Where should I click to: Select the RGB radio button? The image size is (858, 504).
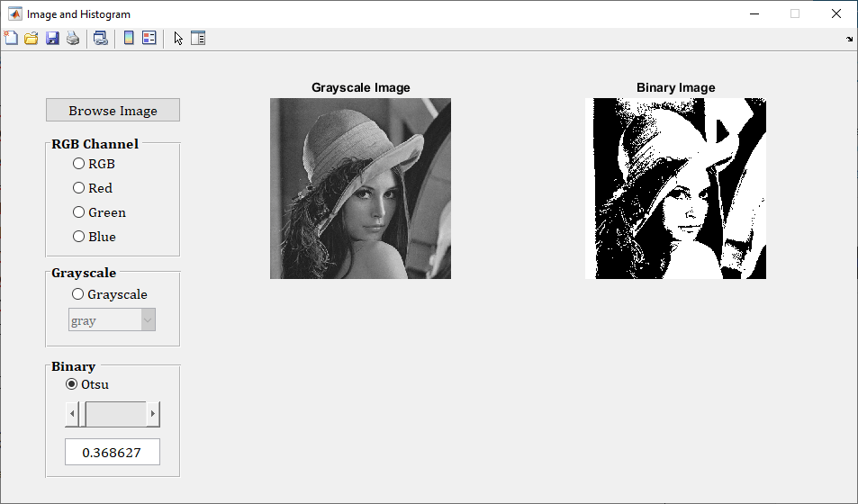pyautogui.click(x=79, y=164)
